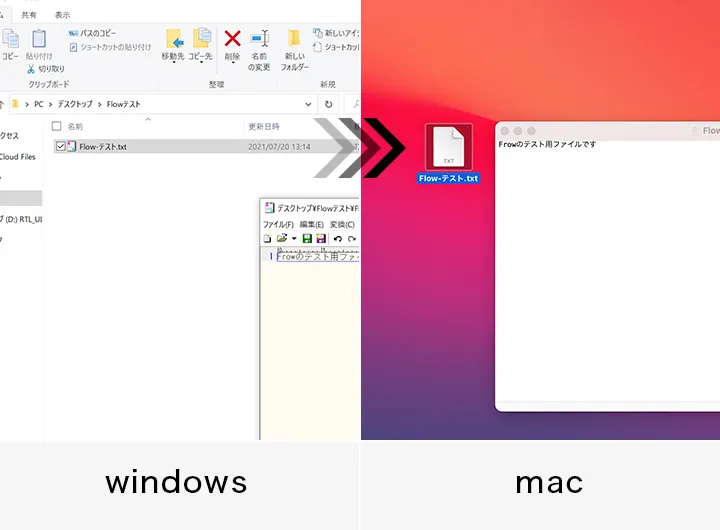Sort by Name (名前) column header
This screenshot has height=530, width=720.
(x=75, y=126)
